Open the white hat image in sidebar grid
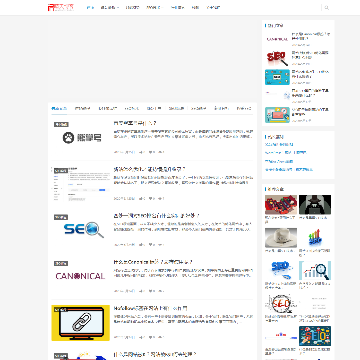 (x=281, y=237)
